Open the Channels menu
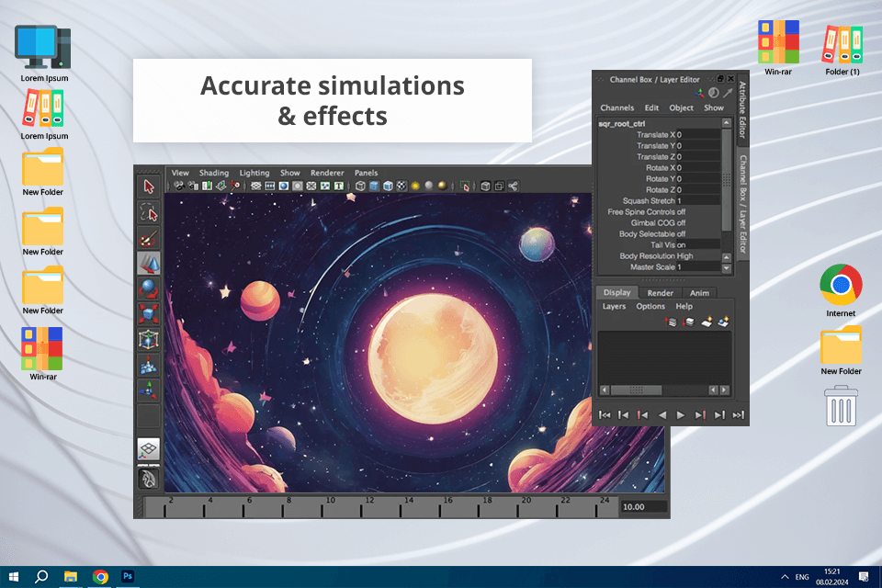The height and width of the screenshot is (588, 882). pos(617,107)
